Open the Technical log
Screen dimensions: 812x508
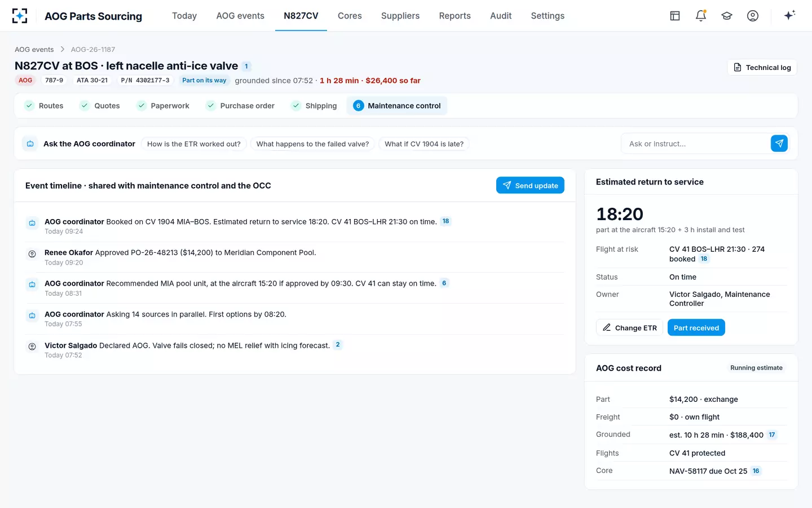762,68
